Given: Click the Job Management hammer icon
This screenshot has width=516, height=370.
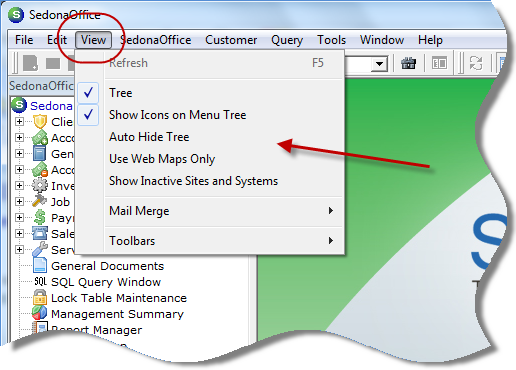Looking at the screenshot, I should tap(40, 201).
